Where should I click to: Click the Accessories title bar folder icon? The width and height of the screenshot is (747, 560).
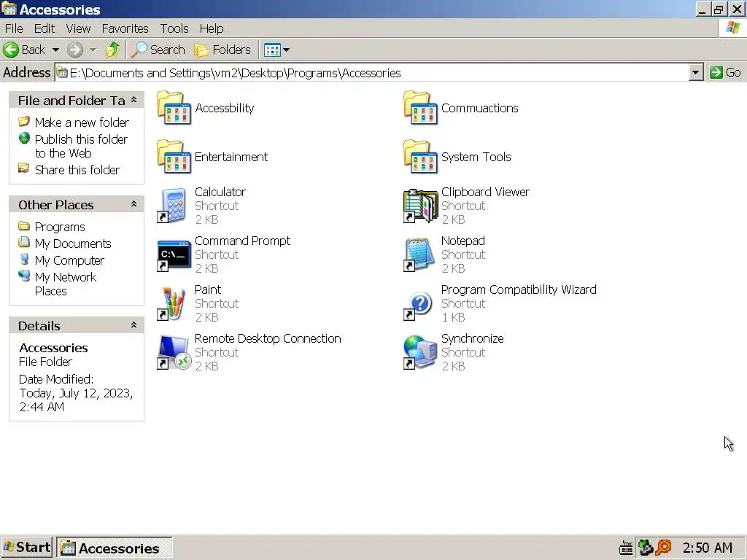(x=9, y=9)
